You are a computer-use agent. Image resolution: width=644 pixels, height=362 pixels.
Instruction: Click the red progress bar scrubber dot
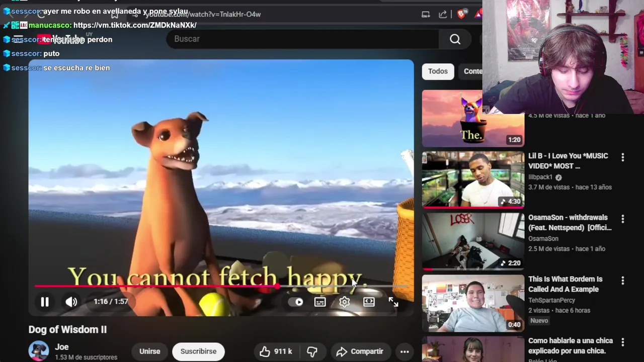tap(277, 287)
